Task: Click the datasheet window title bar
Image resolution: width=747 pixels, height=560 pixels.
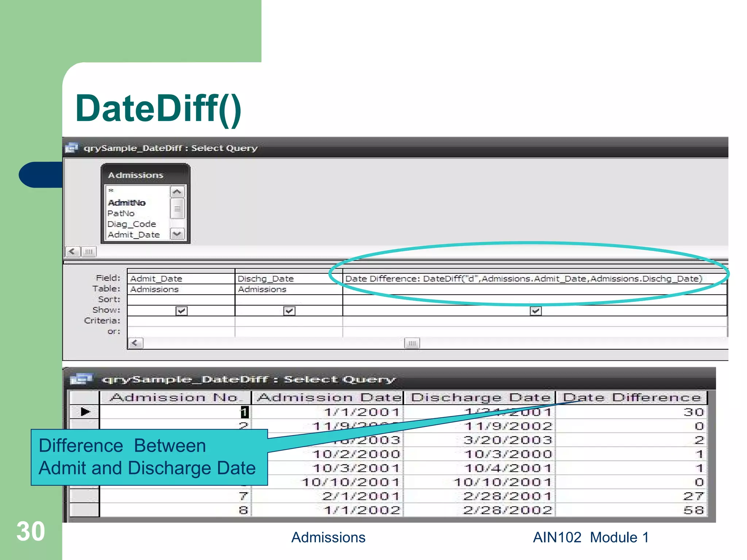Action: click(x=390, y=379)
